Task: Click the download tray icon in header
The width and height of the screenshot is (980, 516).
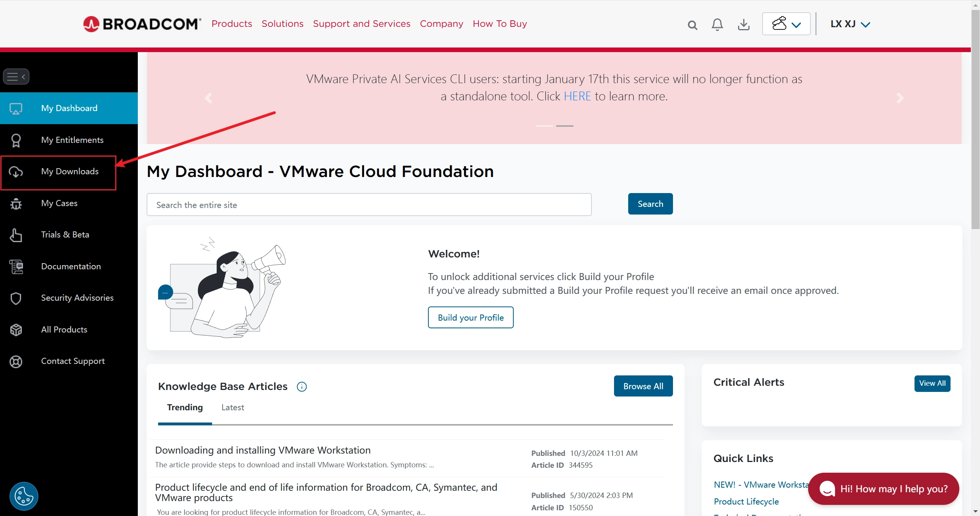Action: [743, 25]
